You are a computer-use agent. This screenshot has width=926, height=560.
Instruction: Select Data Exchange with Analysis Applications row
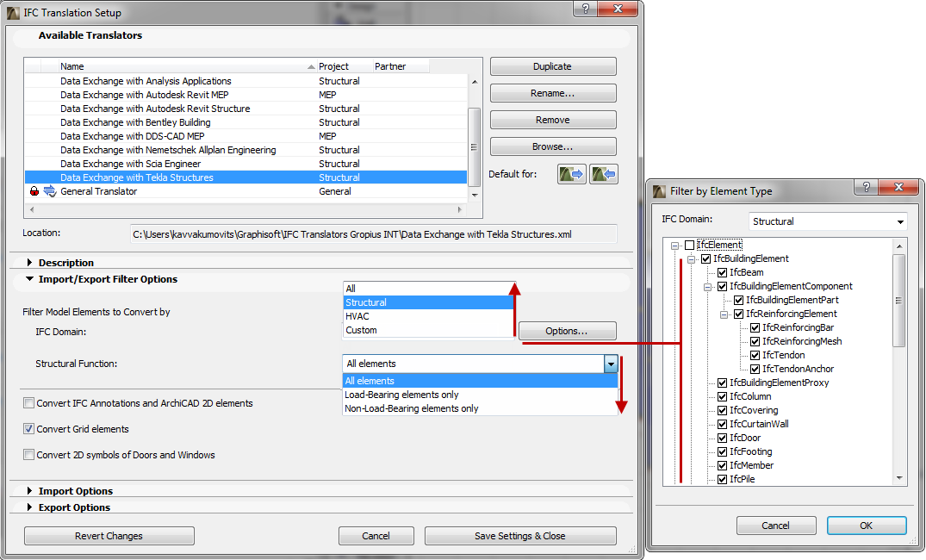[245, 81]
